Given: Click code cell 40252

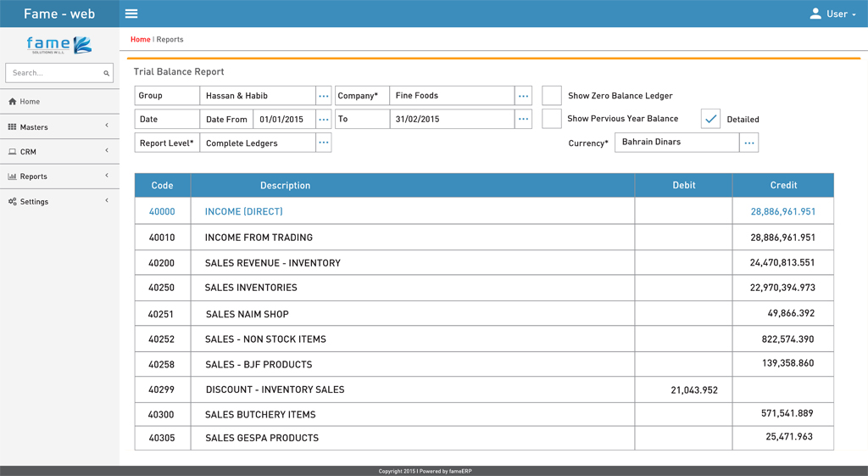Looking at the screenshot, I should pos(161,339).
